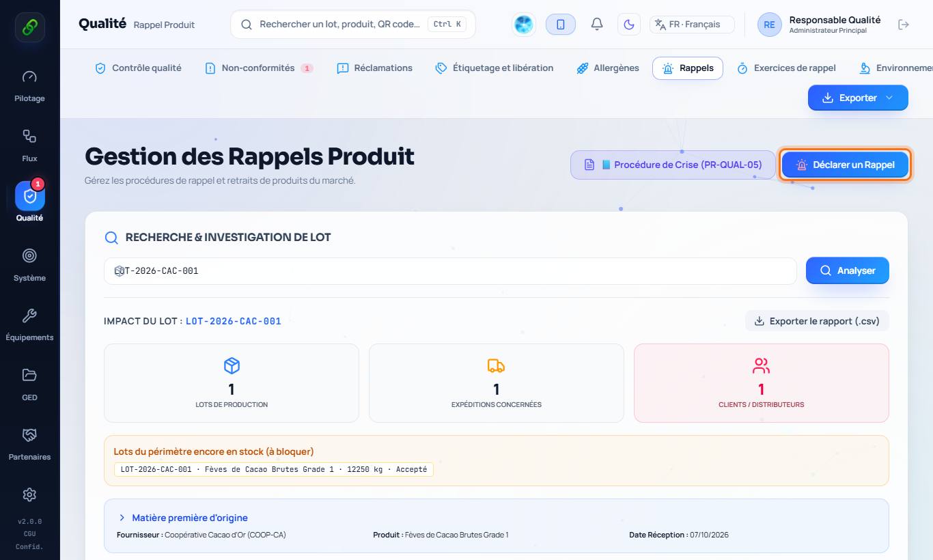Click the Analyser button

[848, 270]
